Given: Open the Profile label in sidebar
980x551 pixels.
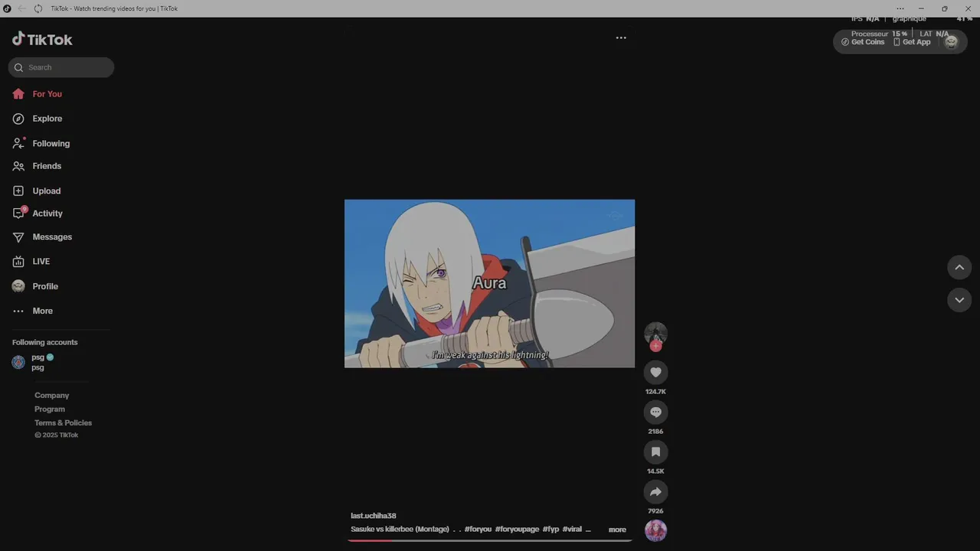Looking at the screenshot, I should pyautogui.click(x=45, y=286).
